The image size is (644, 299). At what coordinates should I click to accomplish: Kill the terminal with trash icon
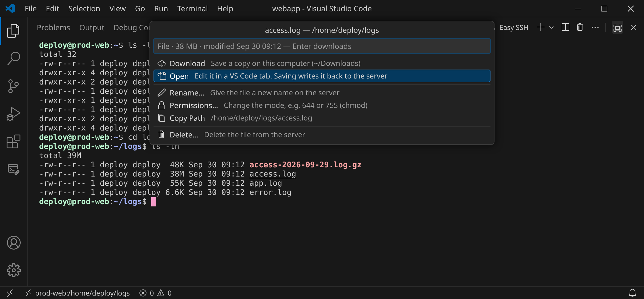580,27
